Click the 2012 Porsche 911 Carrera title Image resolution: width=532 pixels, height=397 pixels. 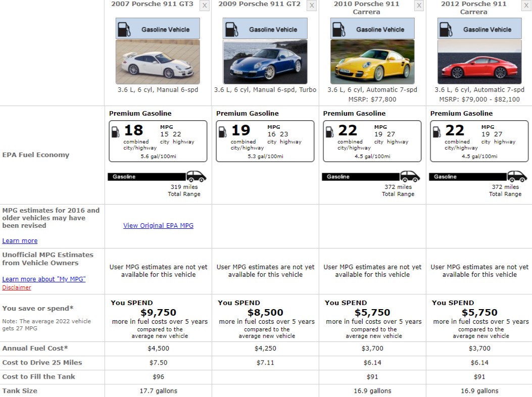(473, 8)
